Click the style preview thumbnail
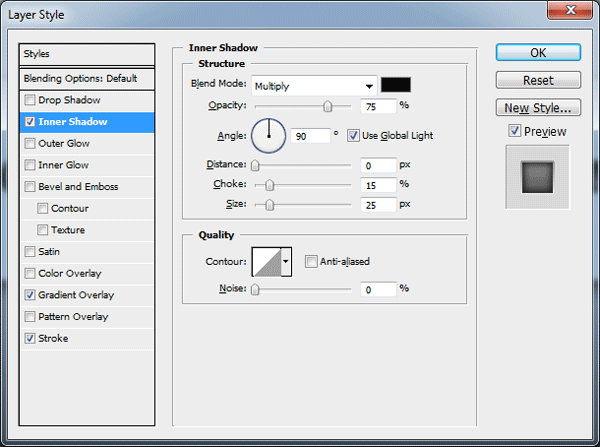This screenshot has height=447, width=600. pyautogui.click(x=537, y=177)
